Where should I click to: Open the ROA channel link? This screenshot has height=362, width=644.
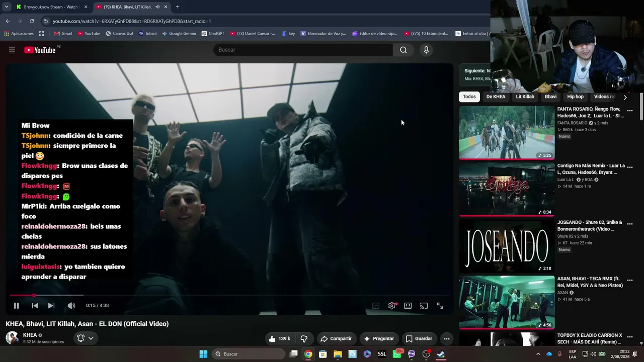point(589,179)
